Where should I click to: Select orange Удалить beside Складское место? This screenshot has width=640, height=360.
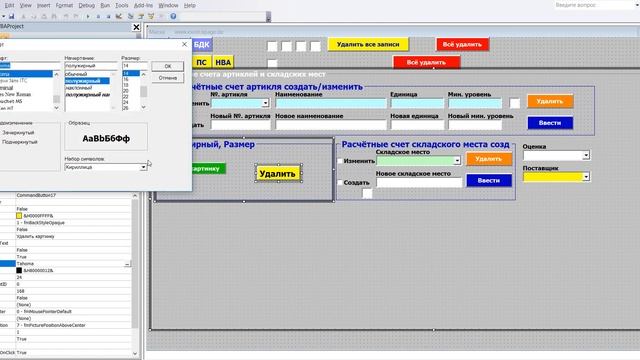(x=489, y=159)
